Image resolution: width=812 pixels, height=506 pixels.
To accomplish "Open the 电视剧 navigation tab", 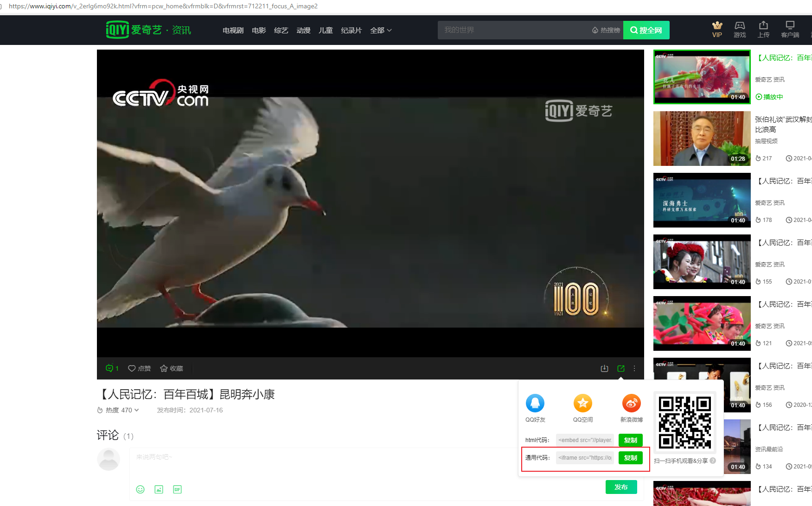I will pos(233,30).
